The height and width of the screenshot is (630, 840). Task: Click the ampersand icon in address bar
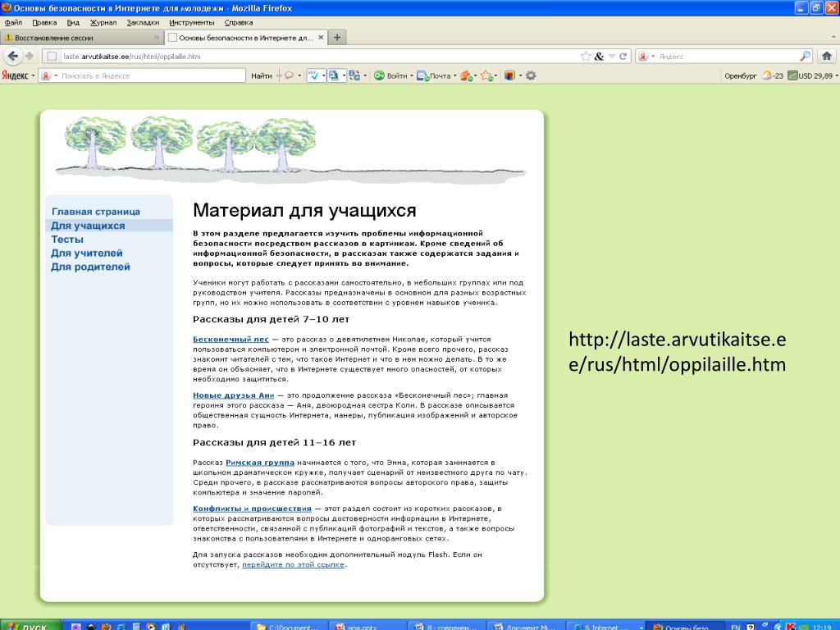600,57
